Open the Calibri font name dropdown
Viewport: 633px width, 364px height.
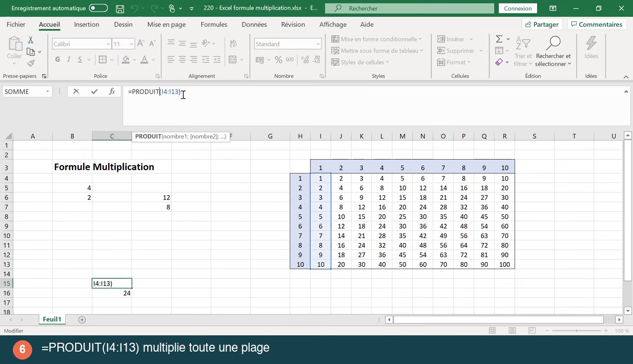coord(108,44)
